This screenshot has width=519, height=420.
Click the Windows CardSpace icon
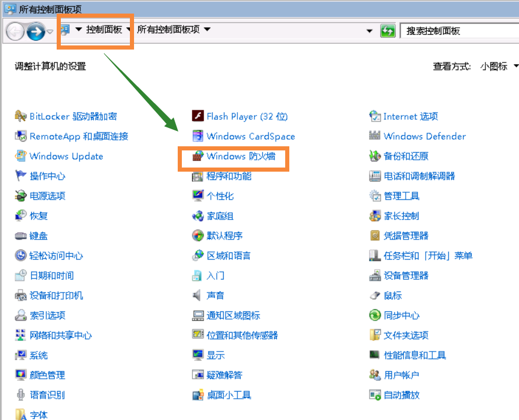[x=198, y=136]
